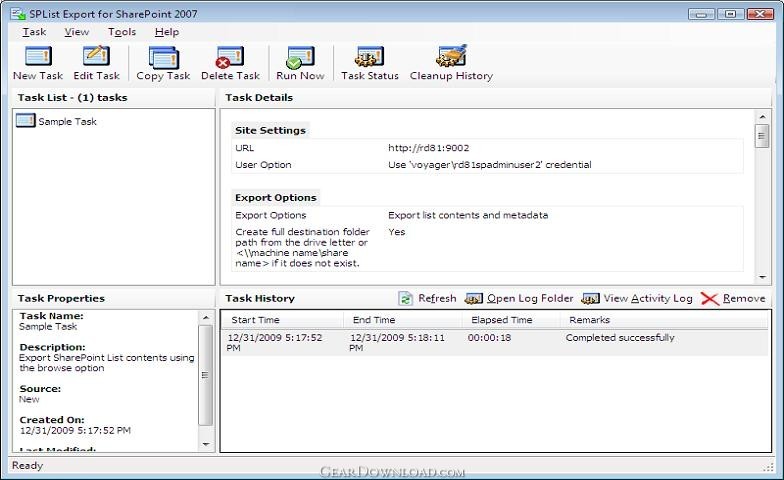Click the Sample Task icon in Task List
Viewport: 784px width, 480px height.
[x=26, y=120]
